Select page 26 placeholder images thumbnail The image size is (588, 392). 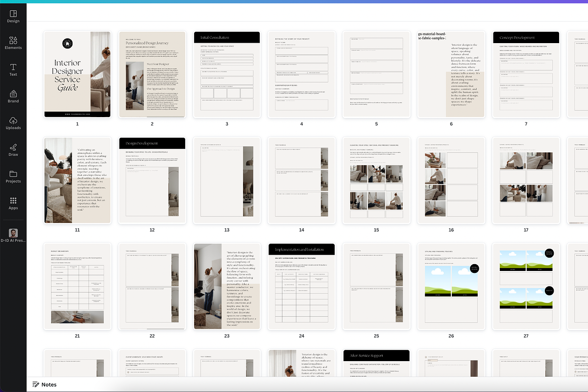[451, 286]
